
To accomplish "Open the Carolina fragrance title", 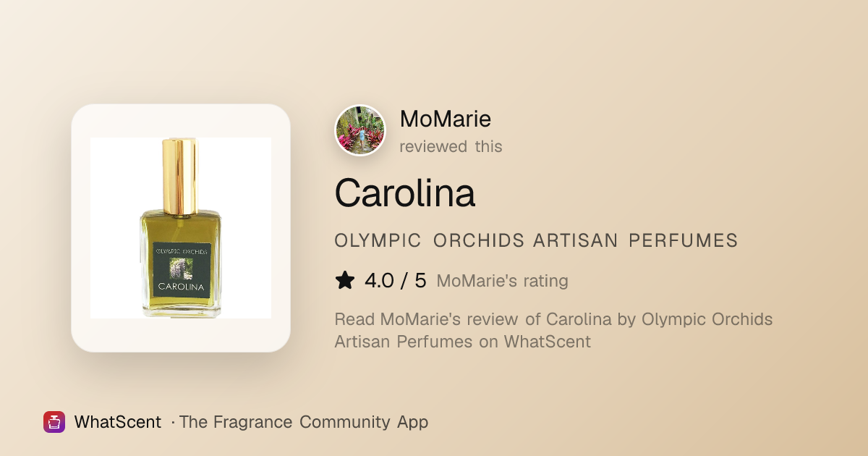I will click(405, 193).
